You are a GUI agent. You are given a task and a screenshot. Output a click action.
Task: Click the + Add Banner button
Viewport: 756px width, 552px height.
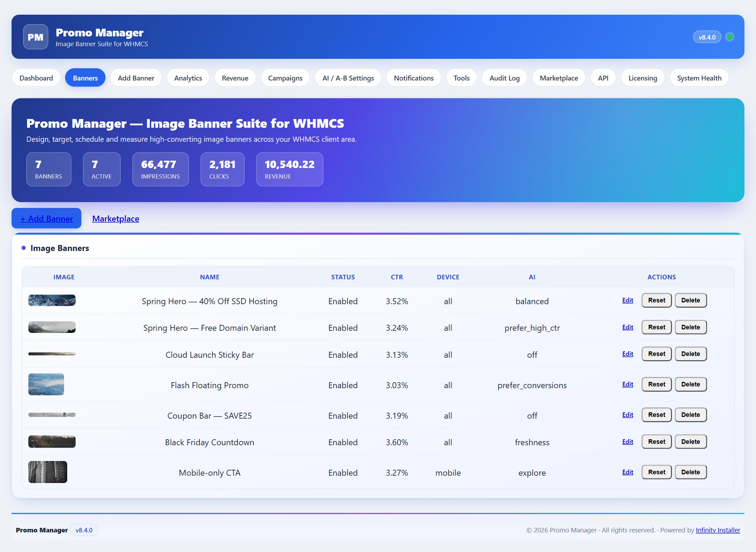[x=47, y=218]
